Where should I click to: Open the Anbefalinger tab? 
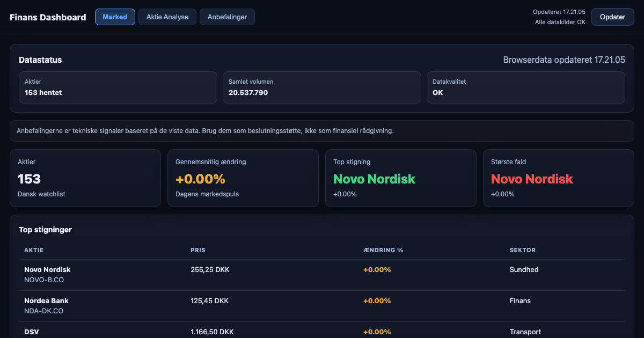(x=227, y=17)
